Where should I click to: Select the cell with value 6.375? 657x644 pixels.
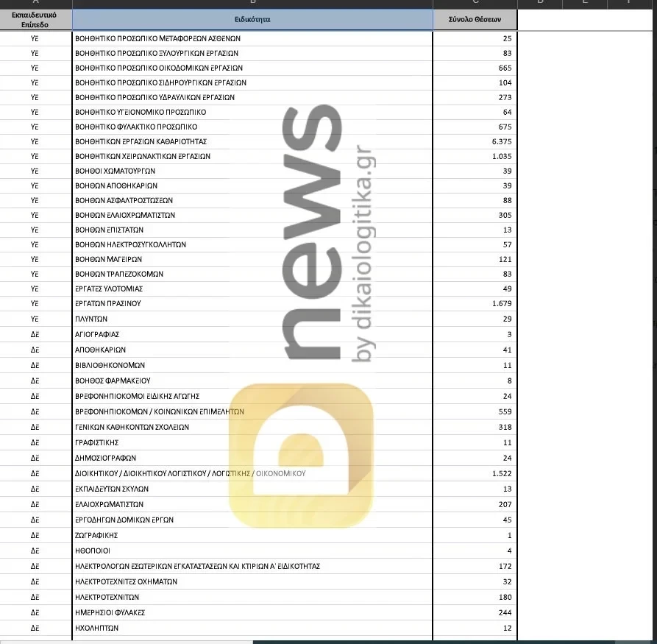pyautogui.click(x=475, y=141)
